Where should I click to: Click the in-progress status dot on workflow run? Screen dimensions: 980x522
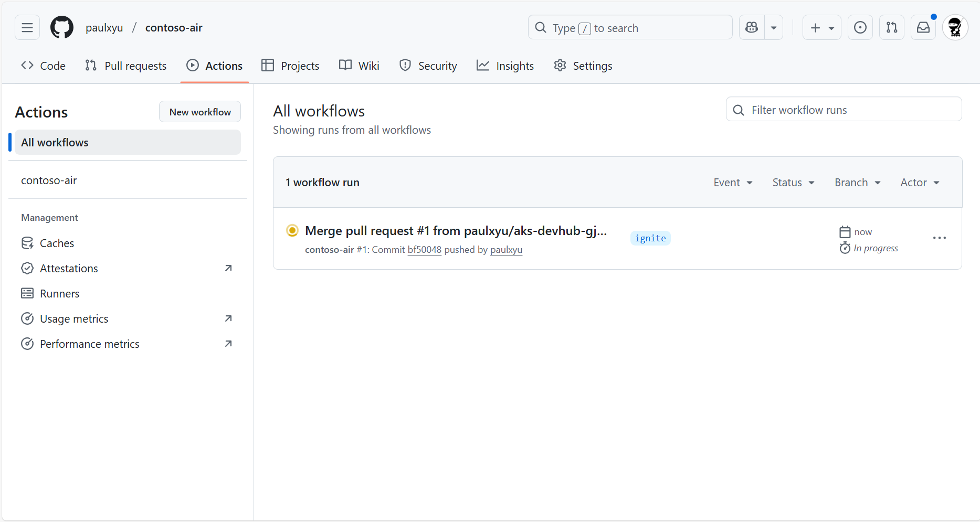292,230
